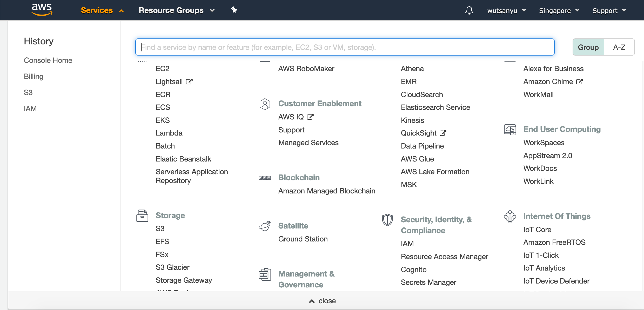The image size is (644, 310).
Task: Collapse the Services menu
Action: tap(102, 10)
